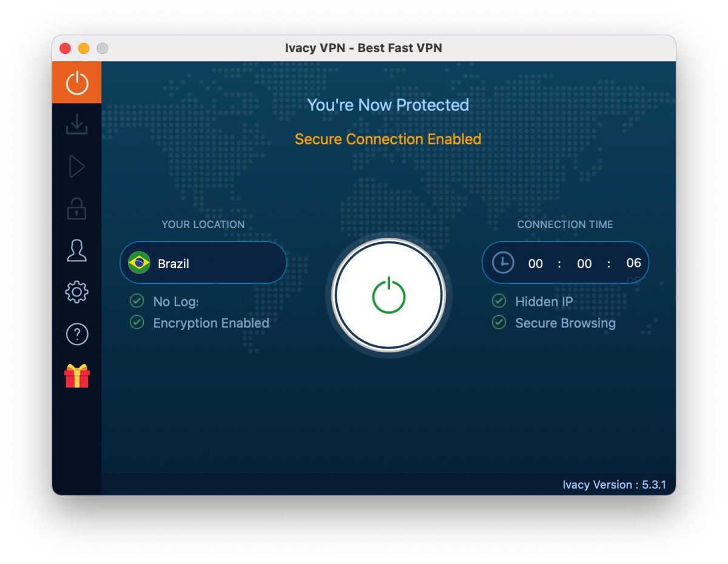Open the streaming play sidebar icon
Screen dimensions: 728x564
tap(76, 166)
